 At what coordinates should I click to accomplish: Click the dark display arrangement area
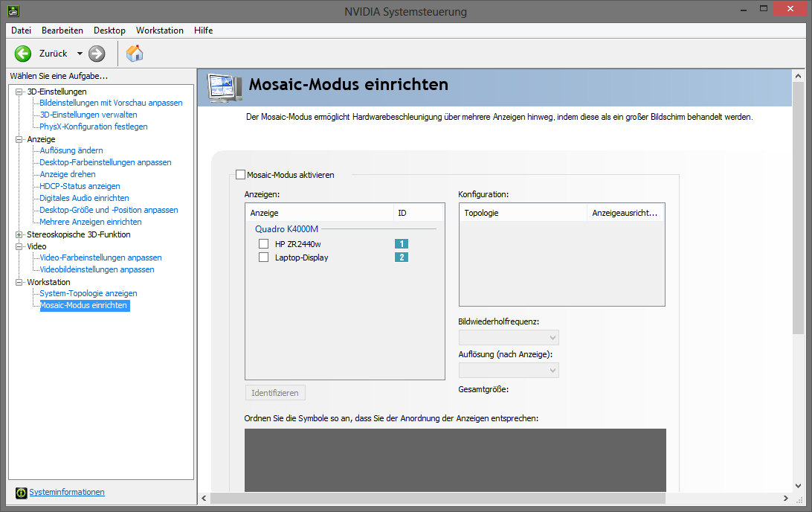[455, 460]
